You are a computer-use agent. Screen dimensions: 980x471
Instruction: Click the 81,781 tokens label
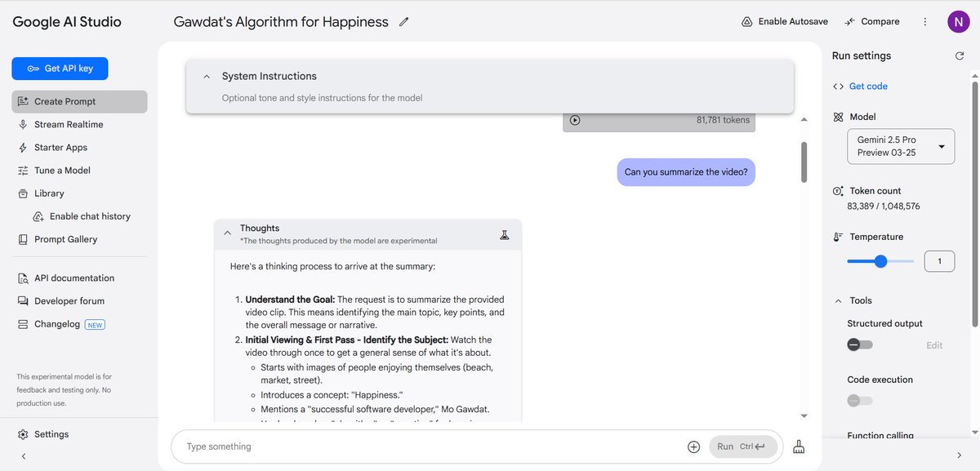click(x=723, y=120)
